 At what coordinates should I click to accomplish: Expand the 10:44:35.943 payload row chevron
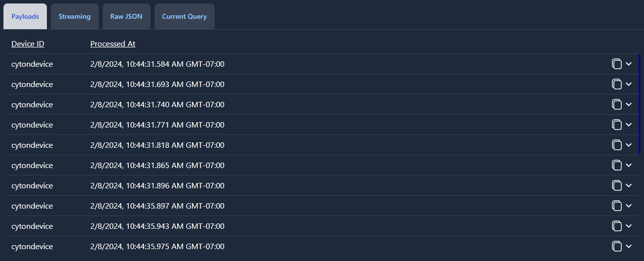pos(629,226)
